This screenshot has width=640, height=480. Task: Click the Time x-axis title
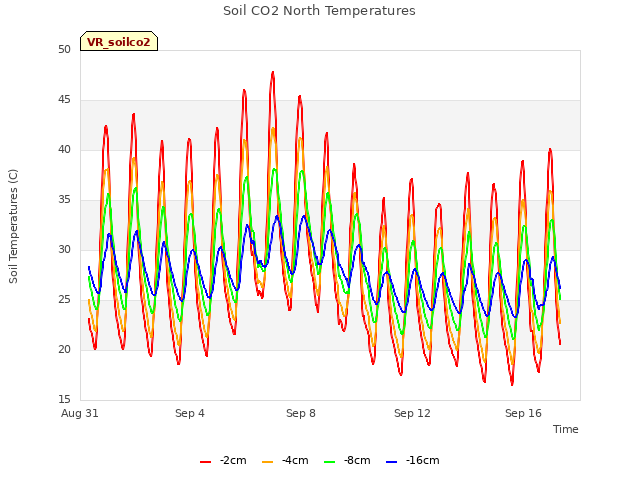(x=566, y=429)
